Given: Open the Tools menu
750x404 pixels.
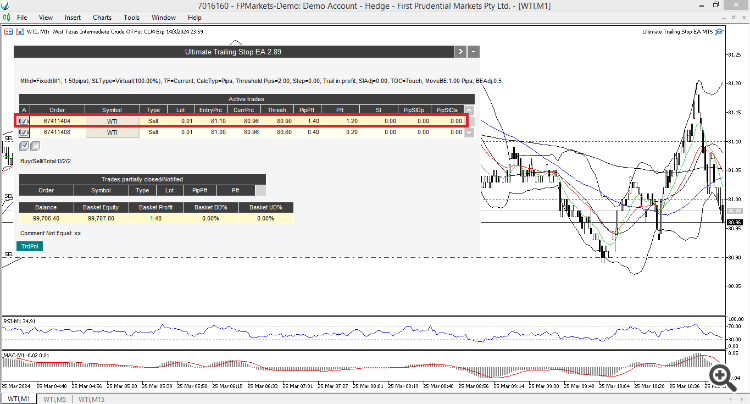Looking at the screenshot, I should point(132,18).
